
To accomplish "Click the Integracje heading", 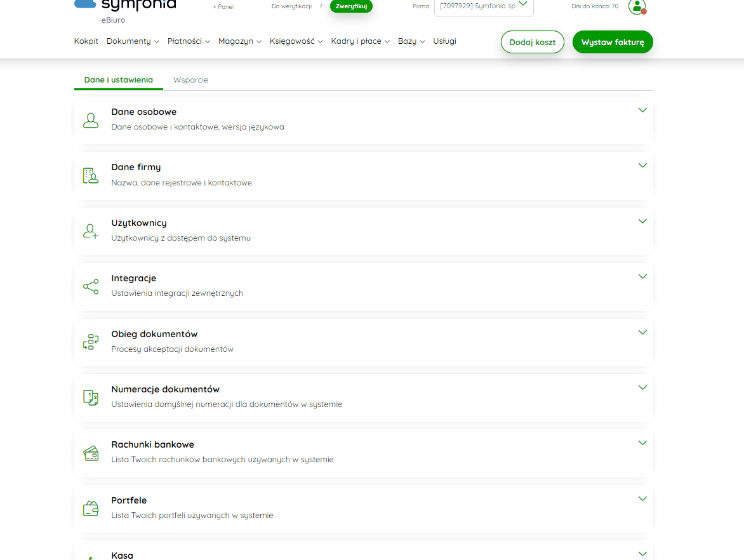I will [x=134, y=278].
